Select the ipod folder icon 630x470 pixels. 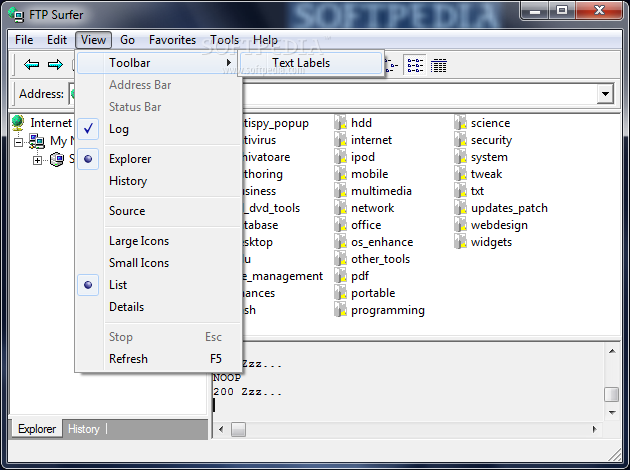340,157
